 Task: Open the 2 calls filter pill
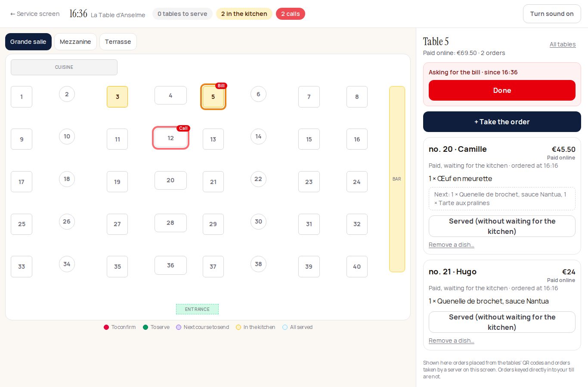coord(291,14)
